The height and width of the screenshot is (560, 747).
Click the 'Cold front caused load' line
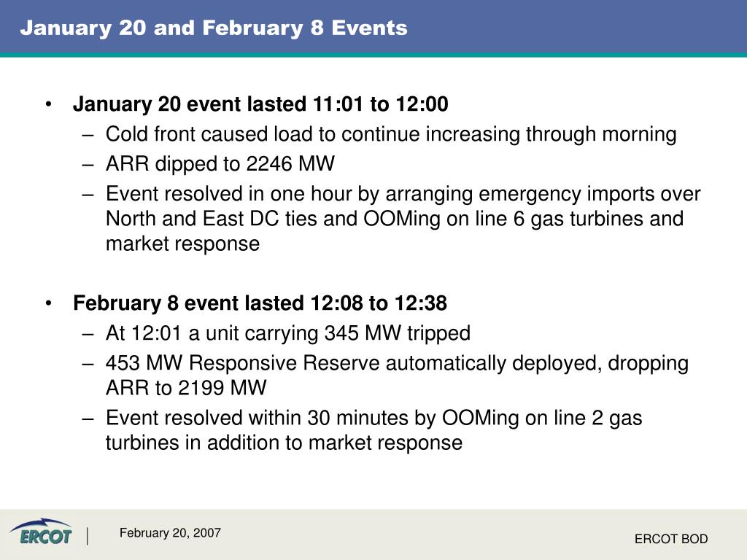tap(391, 134)
